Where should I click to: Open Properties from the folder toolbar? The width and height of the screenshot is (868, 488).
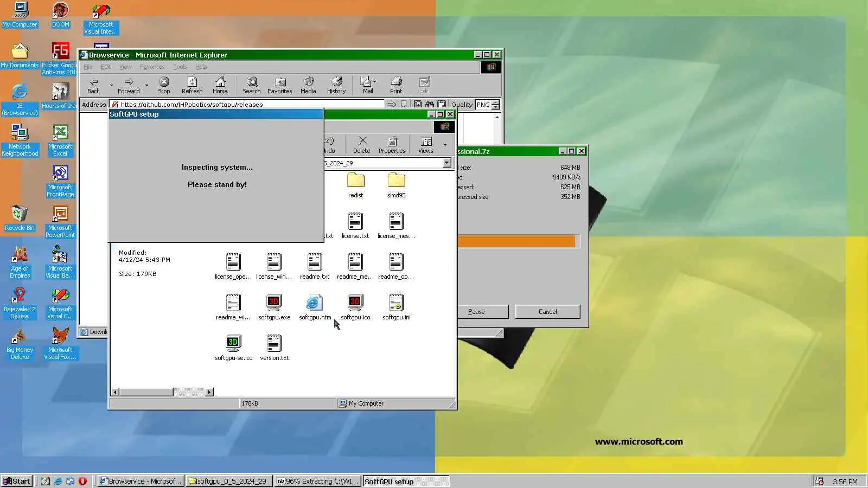(x=392, y=145)
